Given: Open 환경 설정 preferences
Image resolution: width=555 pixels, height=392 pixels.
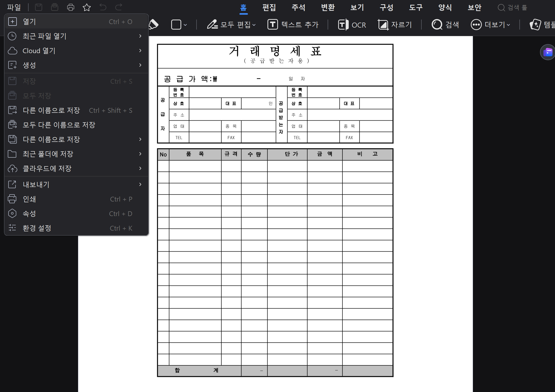Looking at the screenshot, I should [76, 228].
